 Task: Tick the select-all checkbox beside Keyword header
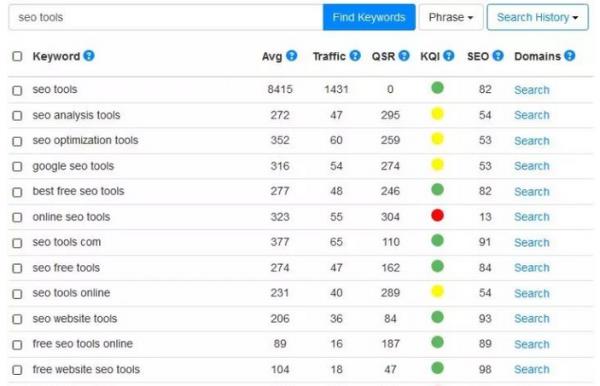(17, 57)
